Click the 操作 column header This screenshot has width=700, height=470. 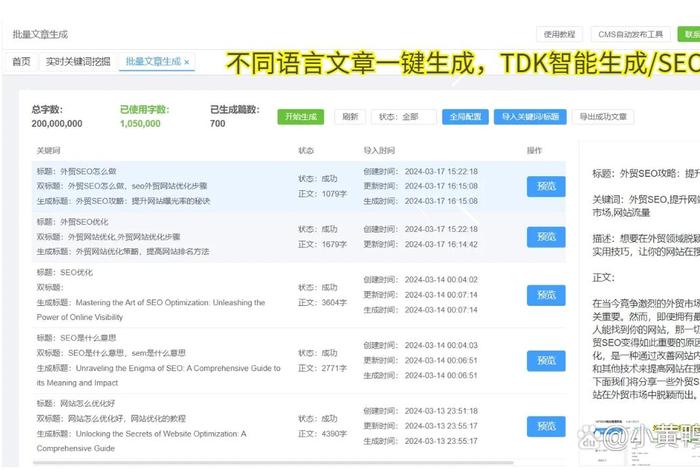pos(534,150)
